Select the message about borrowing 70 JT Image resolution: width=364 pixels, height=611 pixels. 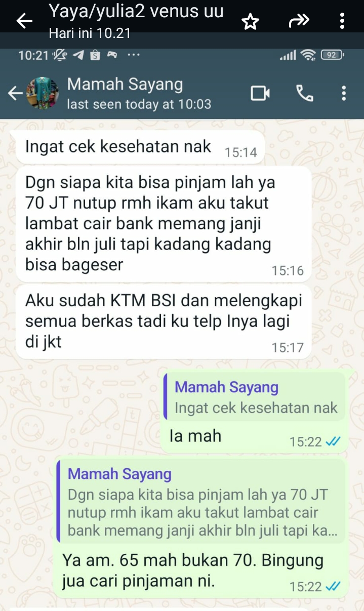tap(164, 224)
